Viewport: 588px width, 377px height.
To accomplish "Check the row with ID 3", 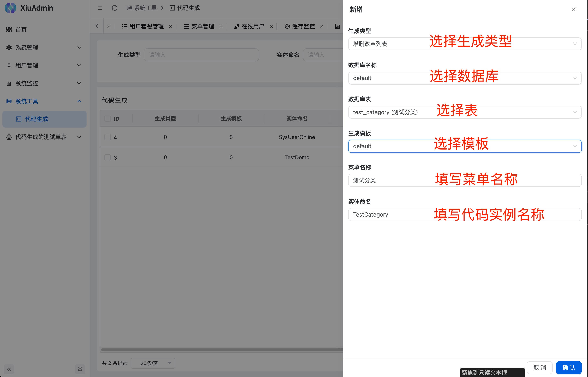I will 107,157.
